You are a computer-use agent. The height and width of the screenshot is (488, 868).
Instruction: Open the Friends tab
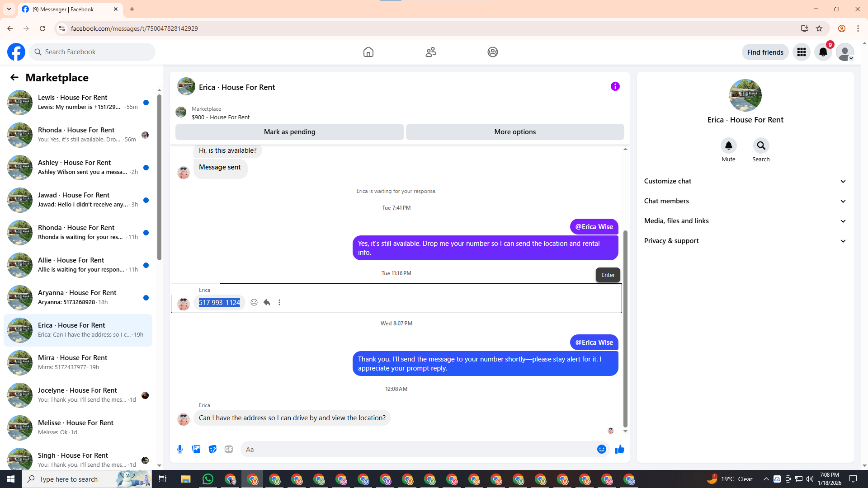430,52
